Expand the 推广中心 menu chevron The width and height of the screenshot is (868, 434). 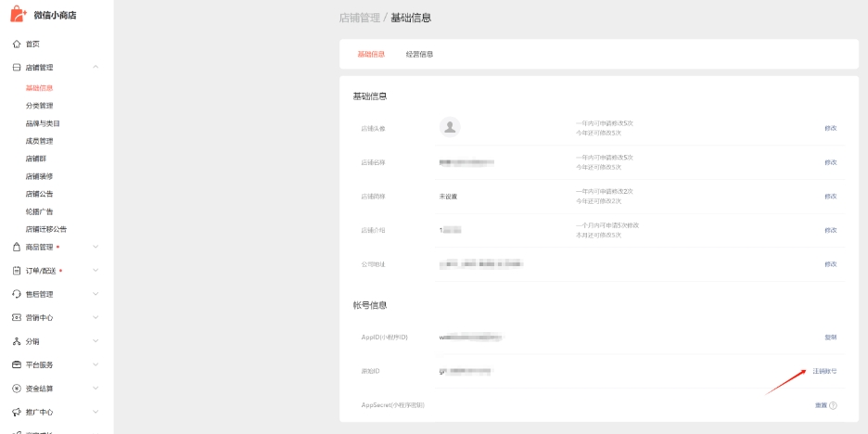[96, 412]
